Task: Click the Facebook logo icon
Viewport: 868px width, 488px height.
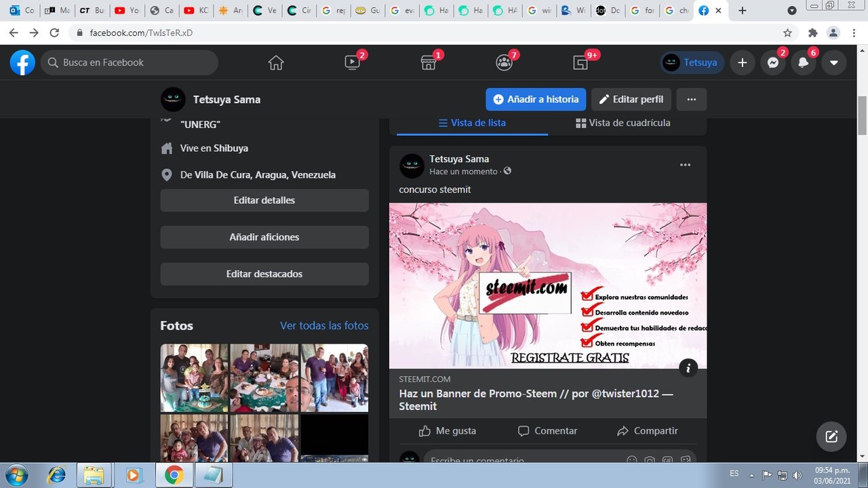Action: pos(22,62)
